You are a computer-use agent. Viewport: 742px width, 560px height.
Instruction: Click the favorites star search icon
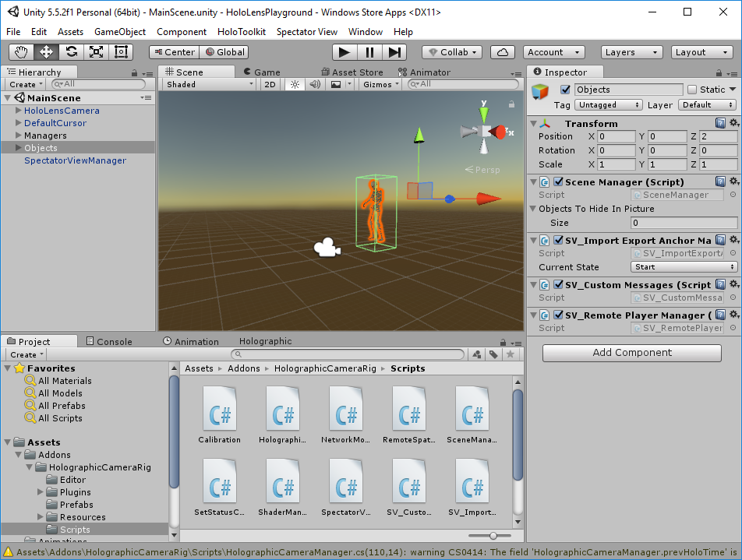point(510,354)
